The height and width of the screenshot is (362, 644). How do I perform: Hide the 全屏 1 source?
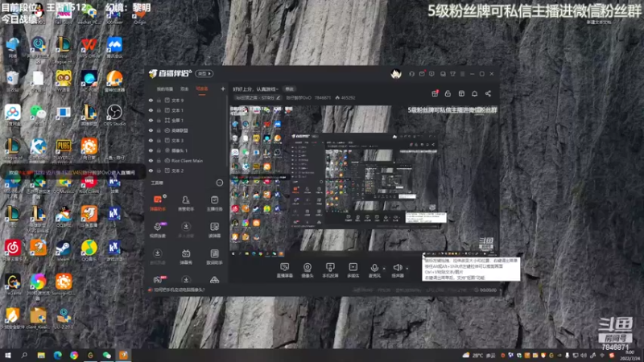point(151,120)
